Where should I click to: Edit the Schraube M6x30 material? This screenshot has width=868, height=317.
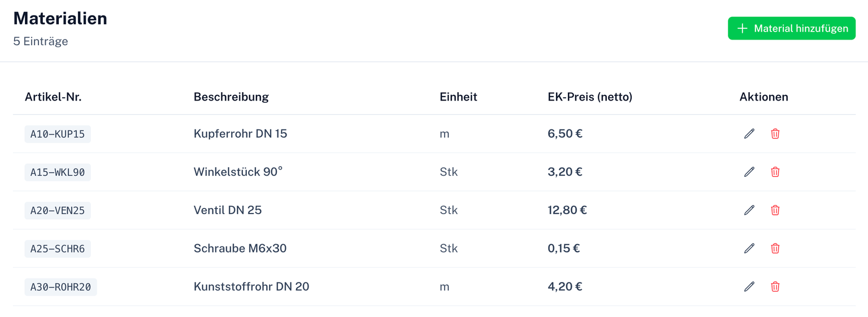[749, 248]
